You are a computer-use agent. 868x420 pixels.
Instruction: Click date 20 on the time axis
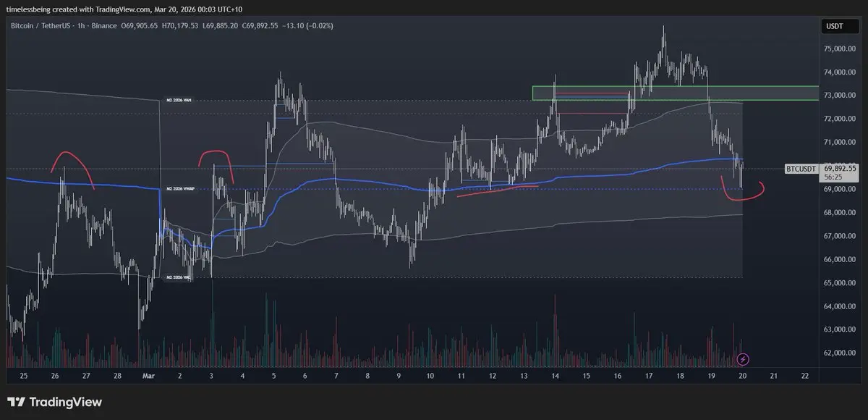click(x=743, y=377)
